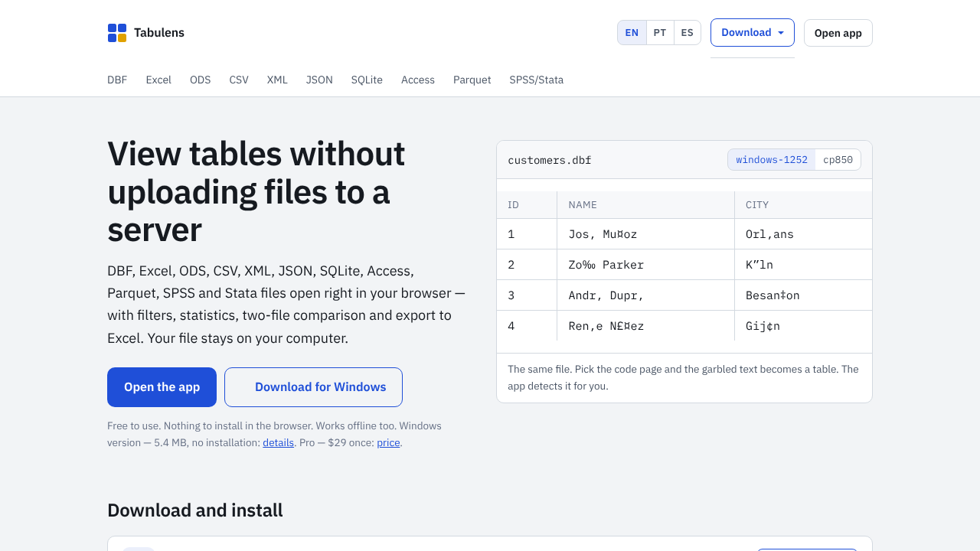Click the 'Download and install' heading

pos(195,510)
